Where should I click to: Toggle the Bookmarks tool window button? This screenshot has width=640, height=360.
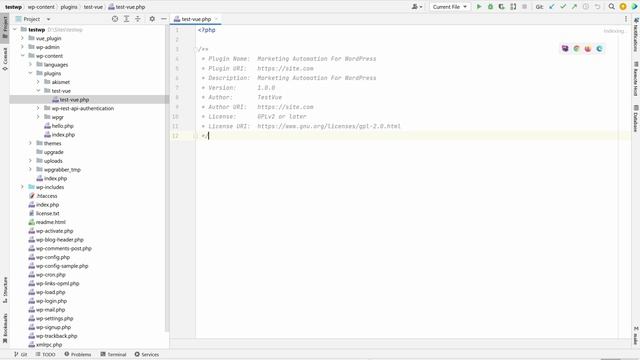coord(5,328)
